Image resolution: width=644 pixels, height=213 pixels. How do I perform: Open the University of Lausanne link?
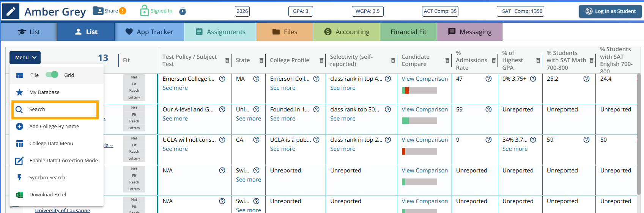(x=63, y=210)
